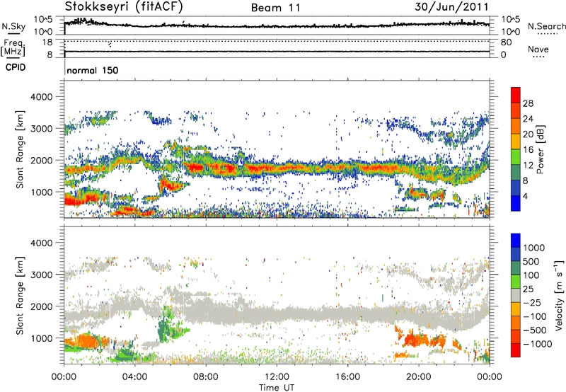Click the '18' frequency axis tick
This screenshot has width=566, height=392.
pyautogui.click(x=47, y=42)
